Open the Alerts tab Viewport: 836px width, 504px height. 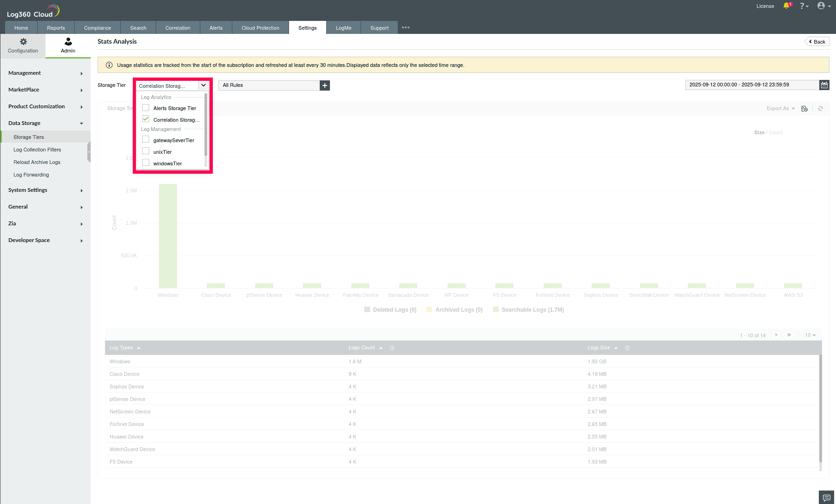[x=216, y=28]
